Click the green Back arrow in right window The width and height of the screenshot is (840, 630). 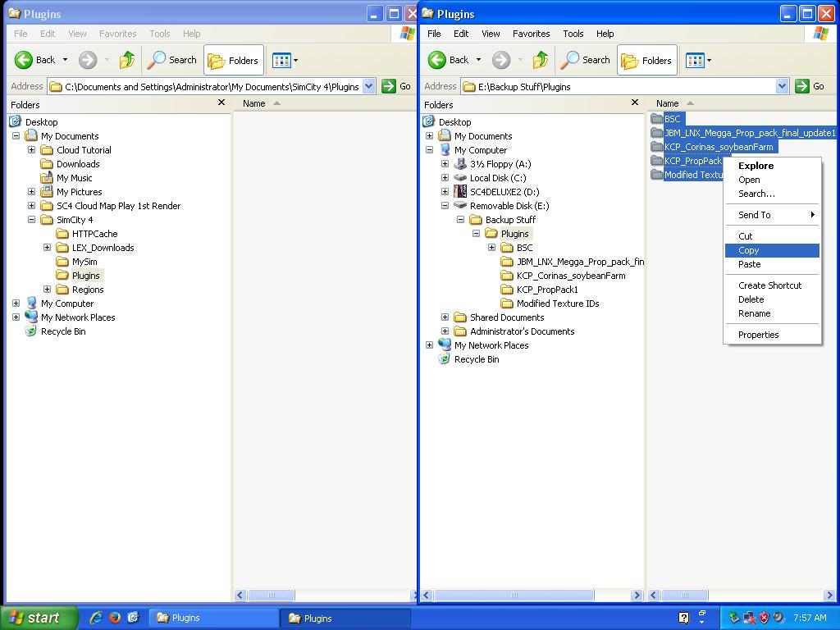pos(436,59)
